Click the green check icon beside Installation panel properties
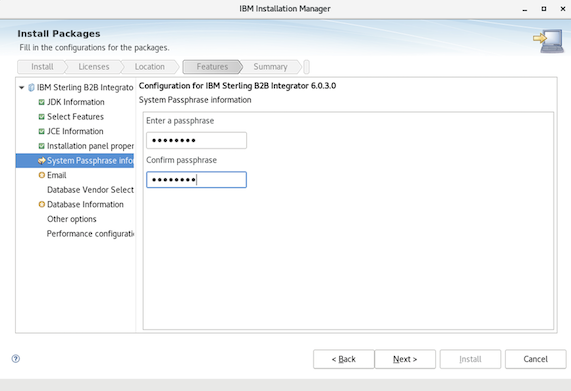 [42, 146]
